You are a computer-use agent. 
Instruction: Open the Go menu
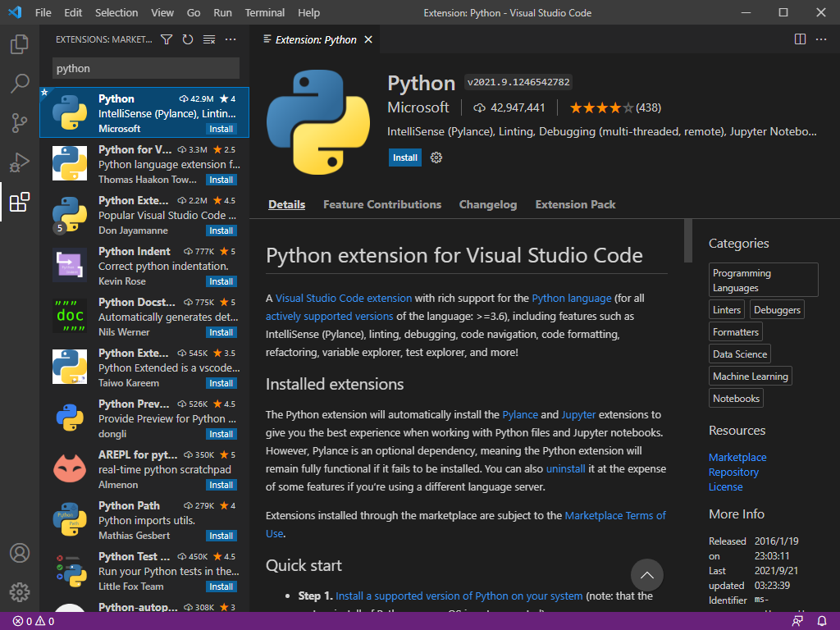pos(194,13)
